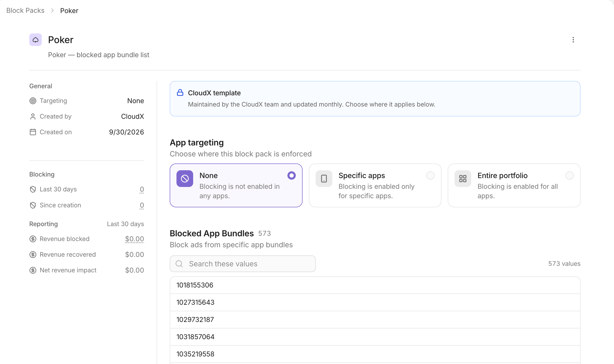Click the 573 count next to heading
Screen dimensions: 614x364
coord(264,233)
